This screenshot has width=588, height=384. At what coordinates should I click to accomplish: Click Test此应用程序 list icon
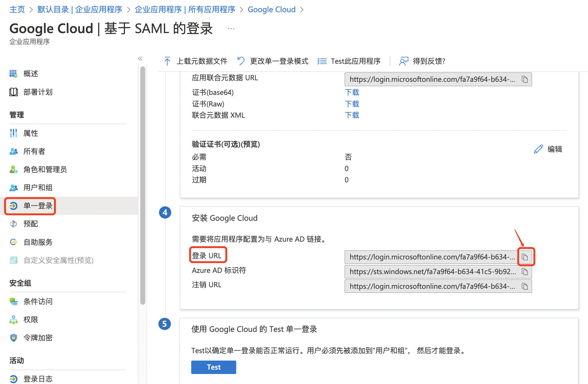coord(322,61)
